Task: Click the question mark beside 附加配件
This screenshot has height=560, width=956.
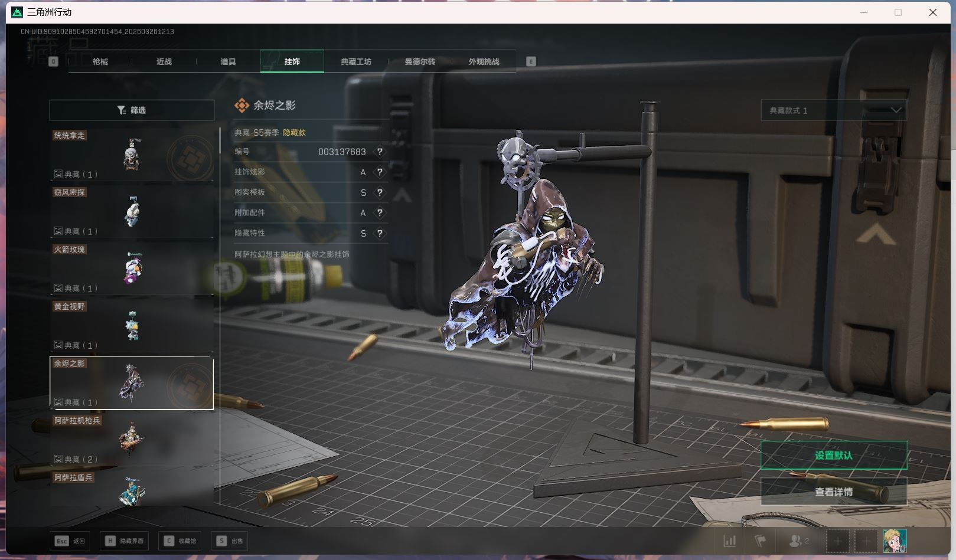Action: pyautogui.click(x=380, y=213)
